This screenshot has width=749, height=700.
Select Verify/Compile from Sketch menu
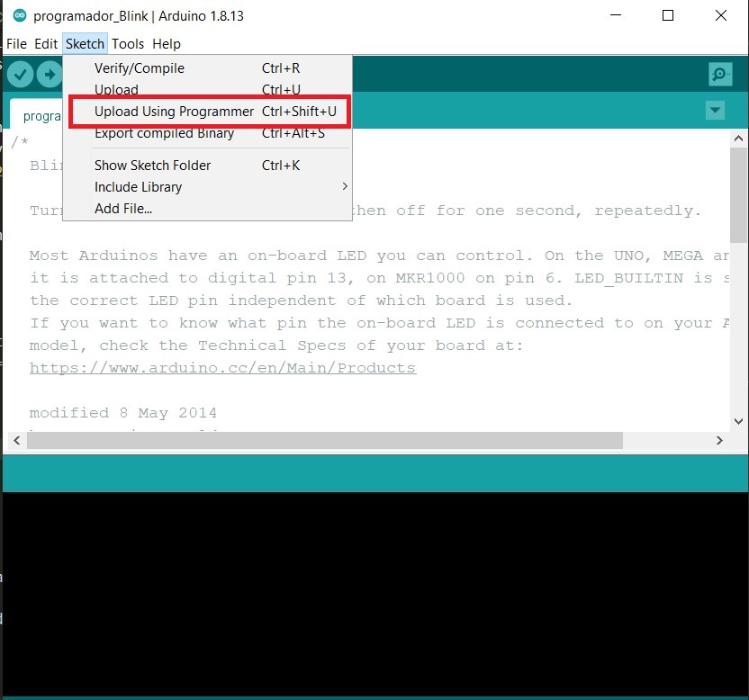[x=207, y=68]
